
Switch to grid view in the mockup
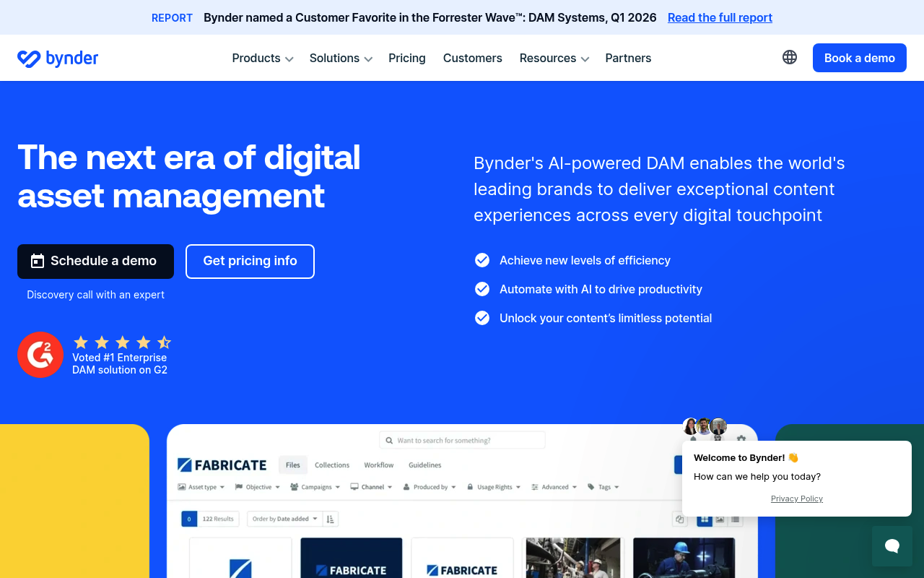[x=705, y=519]
